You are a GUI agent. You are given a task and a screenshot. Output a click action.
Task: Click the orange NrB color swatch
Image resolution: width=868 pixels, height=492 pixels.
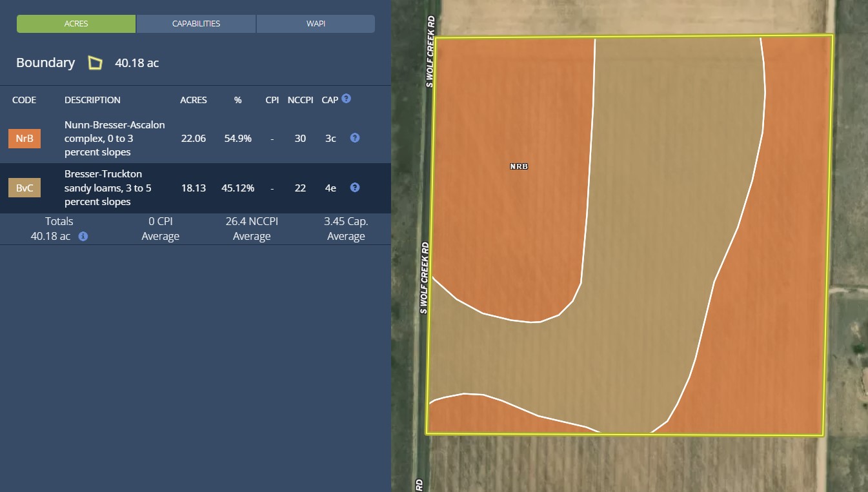(25, 139)
